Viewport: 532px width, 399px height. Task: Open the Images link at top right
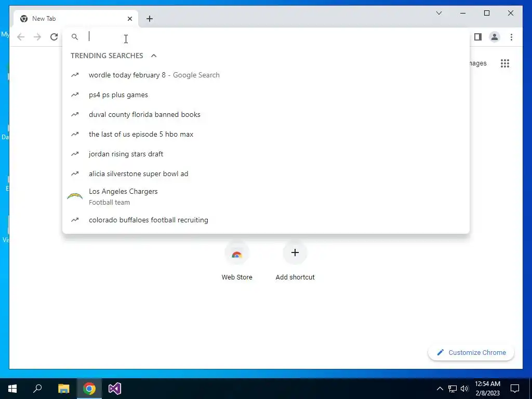(x=478, y=63)
